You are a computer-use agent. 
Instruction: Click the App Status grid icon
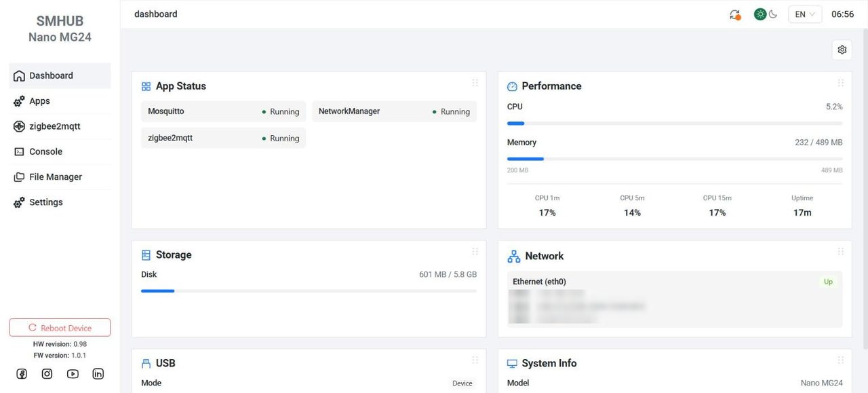[x=146, y=87]
